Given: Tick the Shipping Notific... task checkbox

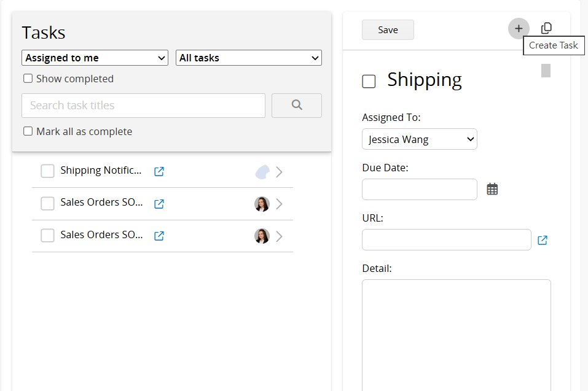Looking at the screenshot, I should 48,171.
